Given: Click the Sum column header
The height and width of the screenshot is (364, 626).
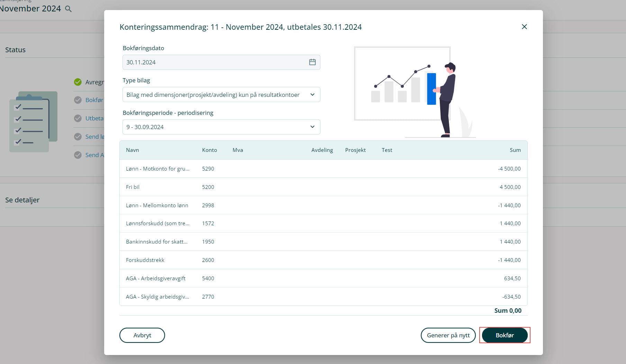Looking at the screenshot, I should coord(515,150).
